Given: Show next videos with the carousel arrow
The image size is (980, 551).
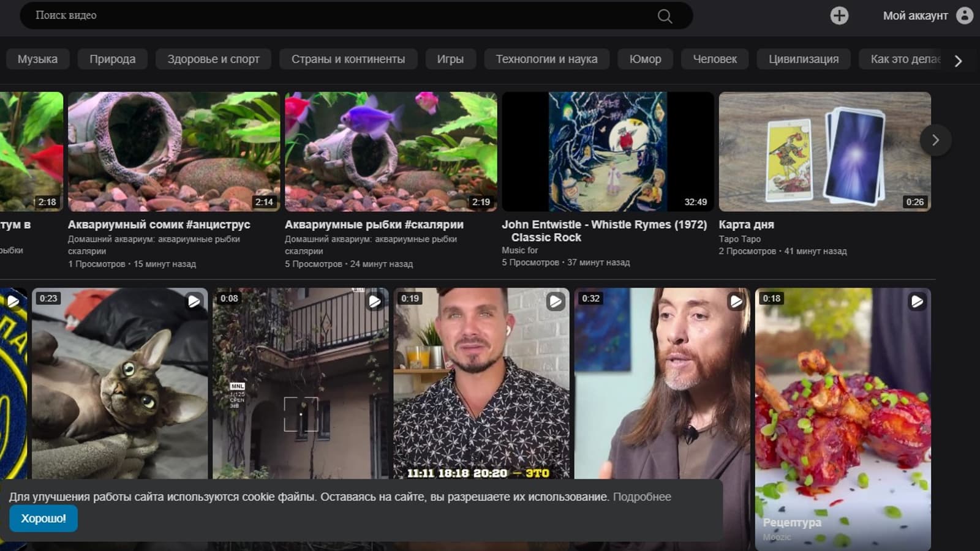Looking at the screenshot, I should [935, 140].
